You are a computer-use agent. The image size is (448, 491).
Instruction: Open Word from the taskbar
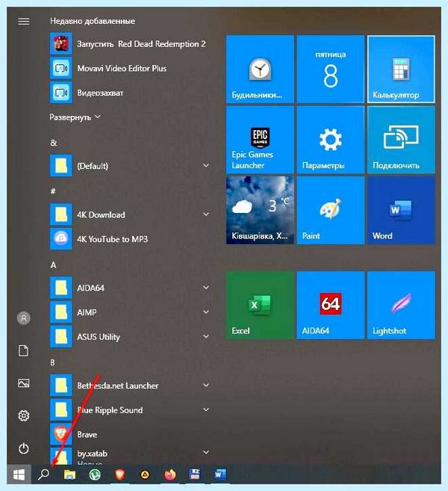(220, 475)
